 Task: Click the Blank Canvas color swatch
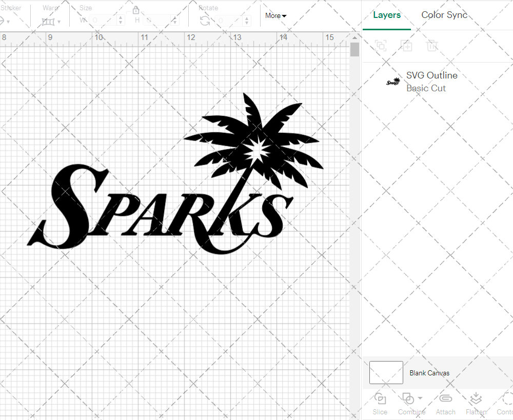386,373
